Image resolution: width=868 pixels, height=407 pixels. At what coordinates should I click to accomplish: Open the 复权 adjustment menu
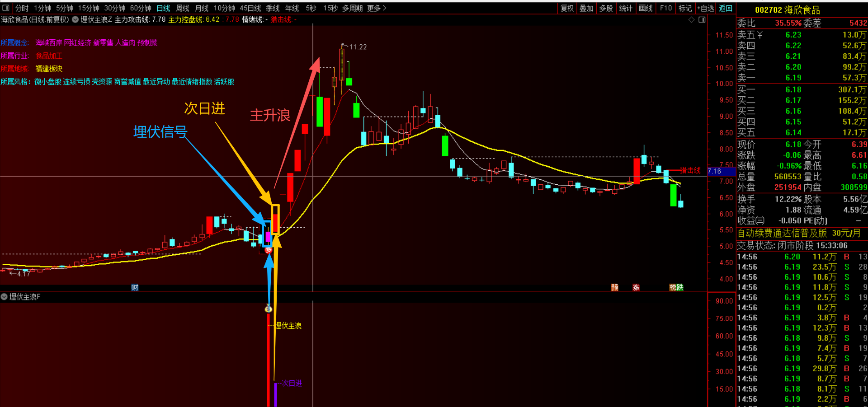tap(567, 8)
